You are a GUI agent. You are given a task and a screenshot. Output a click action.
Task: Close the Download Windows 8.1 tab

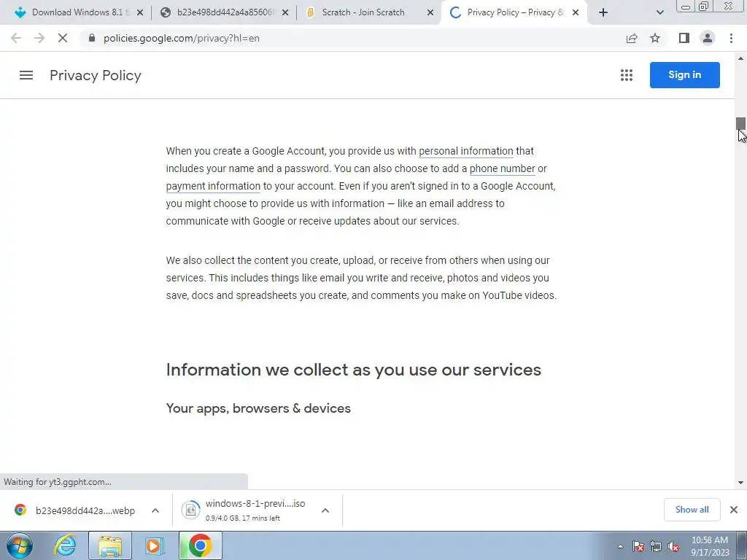(x=140, y=12)
